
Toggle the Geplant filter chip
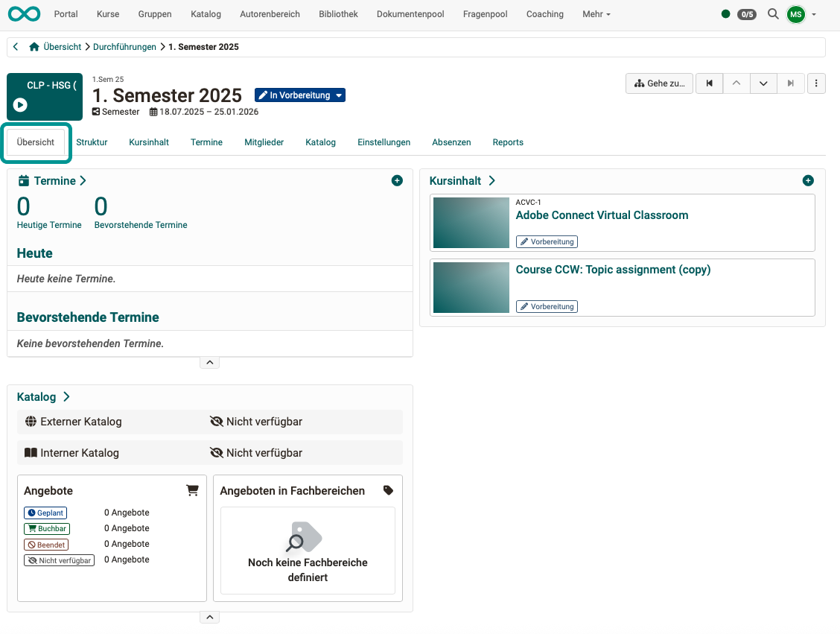pyautogui.click(x=45, y=513)
